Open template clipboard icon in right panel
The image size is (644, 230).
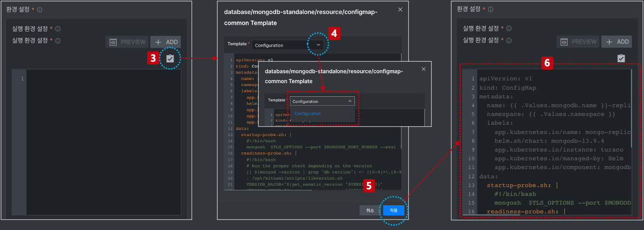621,58
